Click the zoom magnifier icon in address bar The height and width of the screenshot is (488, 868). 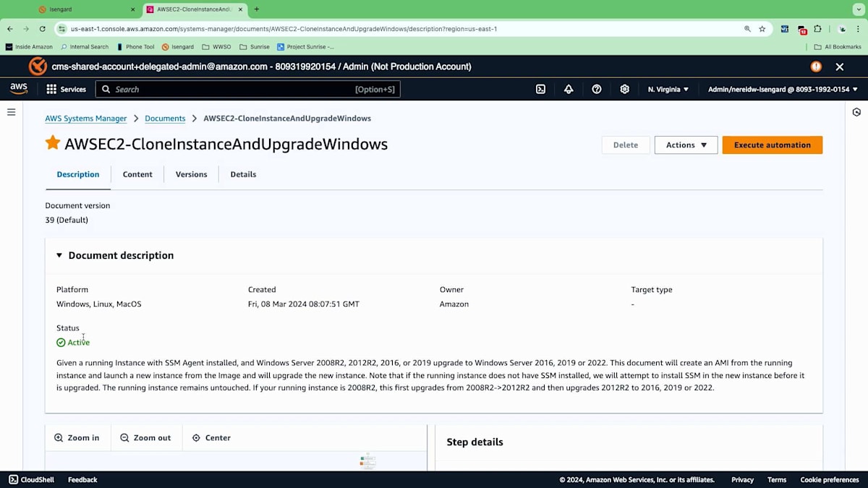pyautogui.click(x=747, y=29)
